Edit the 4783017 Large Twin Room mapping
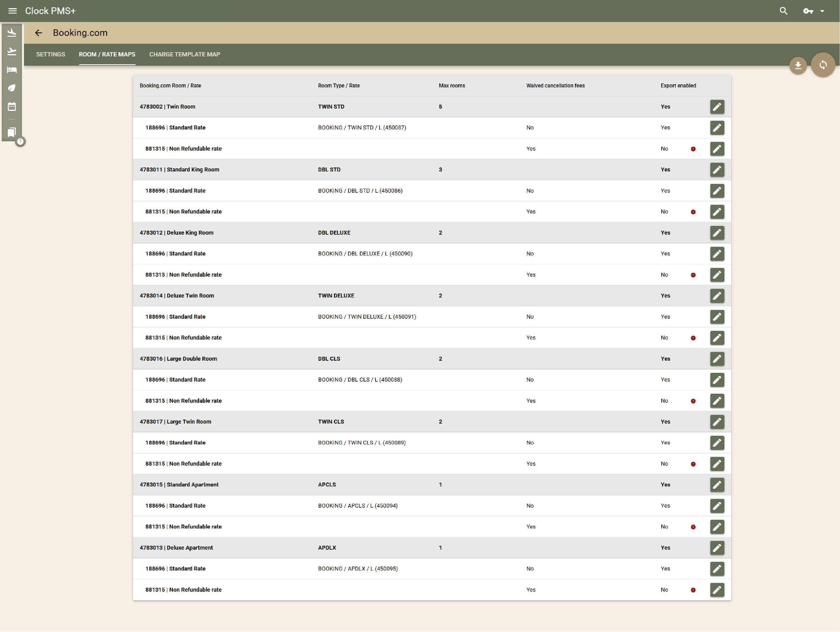This screenshot has height=632, width=840. [x=717, y=422]
